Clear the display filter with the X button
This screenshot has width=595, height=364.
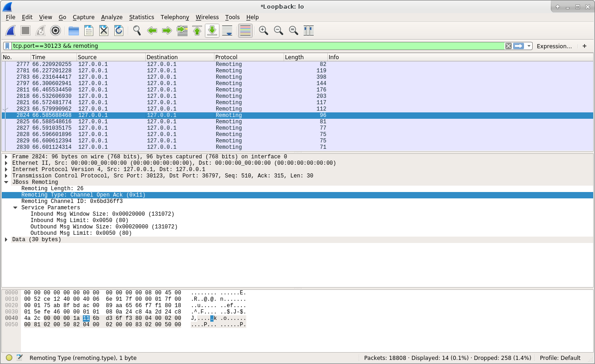tap(509, 46)
